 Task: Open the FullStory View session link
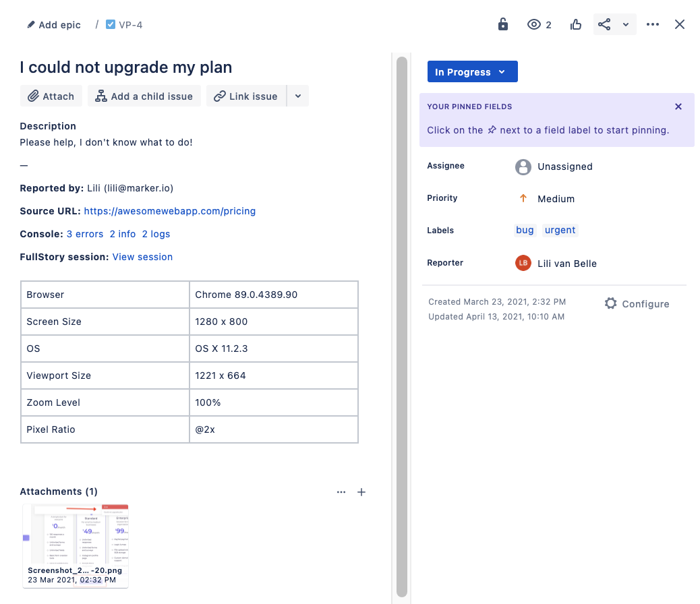[142, 257]
